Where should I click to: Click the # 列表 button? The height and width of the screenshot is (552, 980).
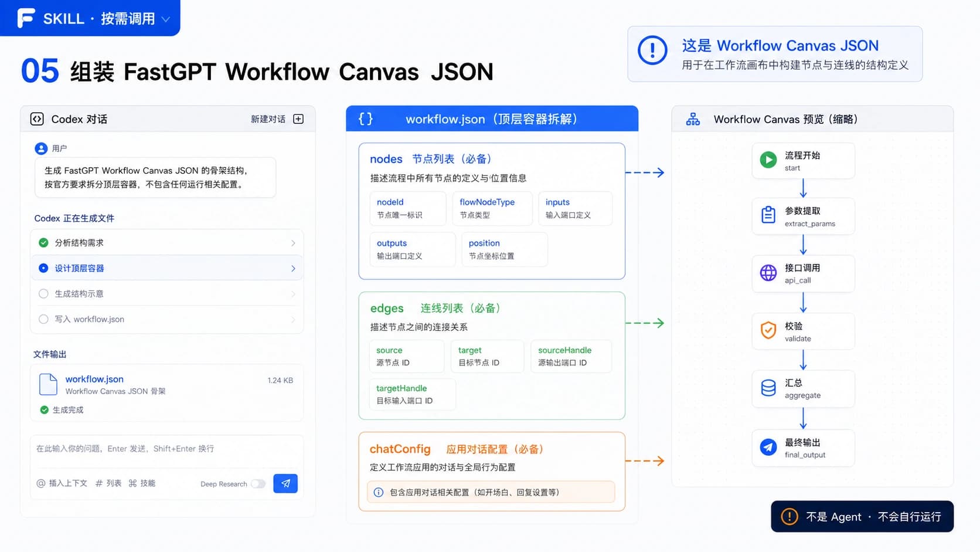click(108, 483)
